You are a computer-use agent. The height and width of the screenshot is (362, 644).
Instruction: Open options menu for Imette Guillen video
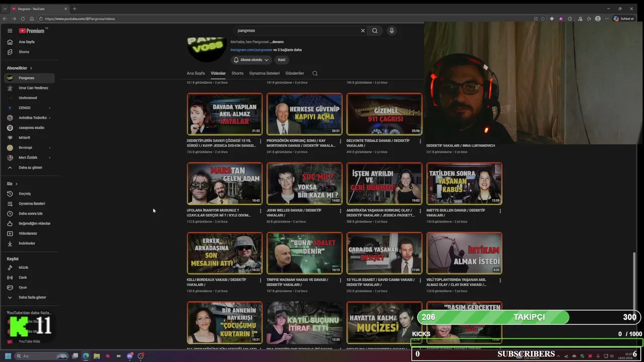(x=500, y=211)
